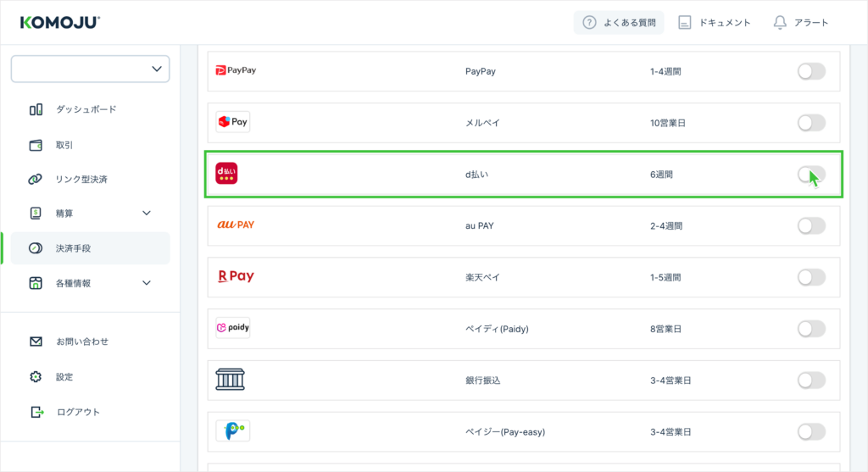The image size is (868, 472).
Task: Click the Pay-easy logo
Action: click(x=232, y=430)
